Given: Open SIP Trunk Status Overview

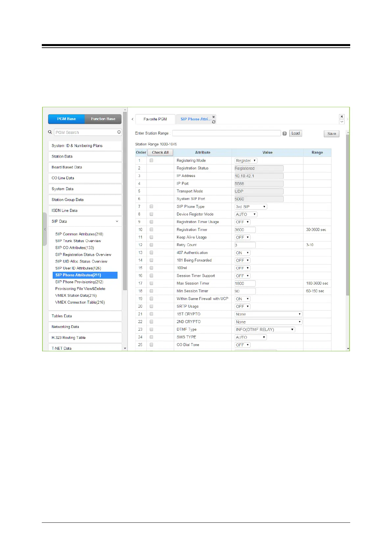Looking at the screenshot, I should (78, 241).
